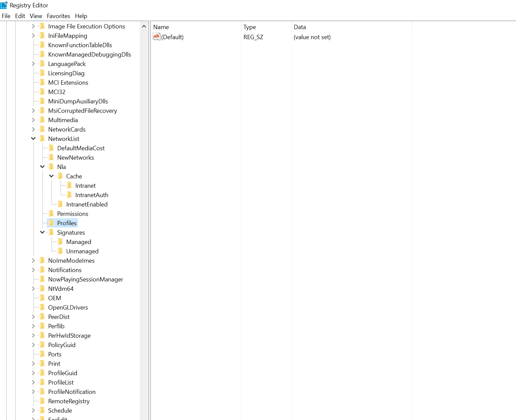Select the ProfileGuid key
Image resolution: width=516 pixels, height=420 pixels.
63,373
